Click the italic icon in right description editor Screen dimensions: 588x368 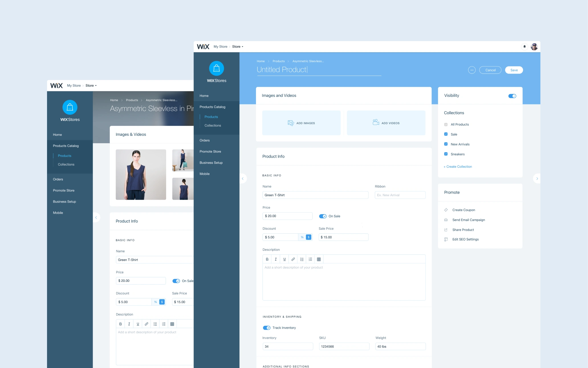[x=276, y=259]
